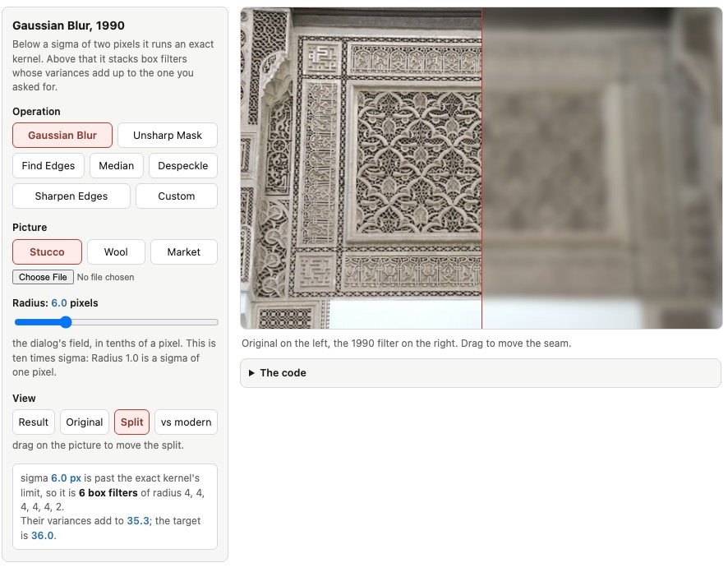Screen dimensions: 728x572
Task: Click Choose File to upload image
Action: coord(43,277)
